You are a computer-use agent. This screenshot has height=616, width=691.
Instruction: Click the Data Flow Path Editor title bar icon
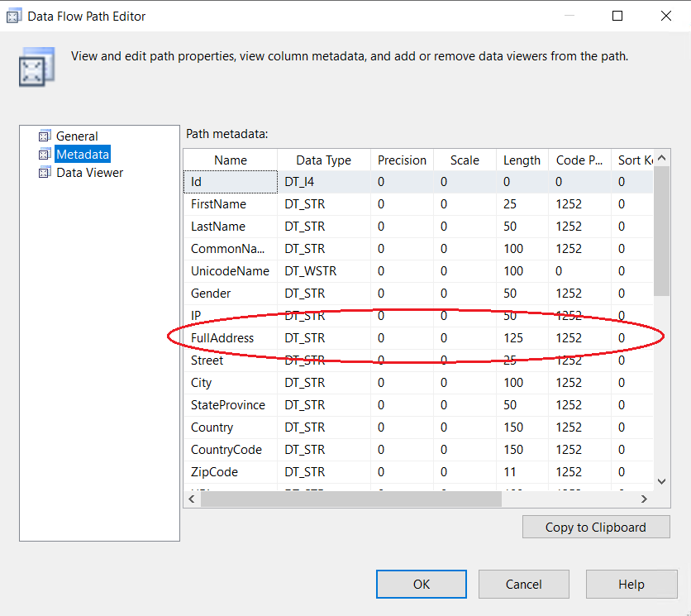pos(14,16)
